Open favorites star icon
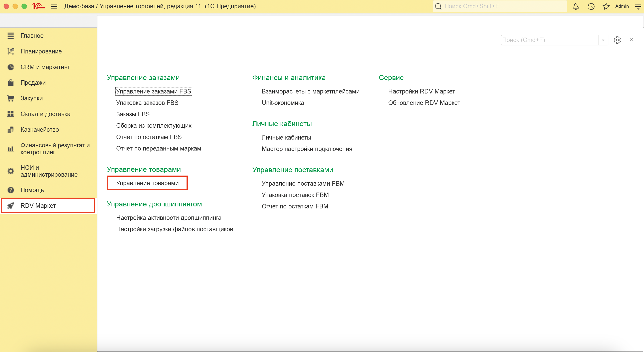This screenshot has height=352, width=644. tap(606, 6)
